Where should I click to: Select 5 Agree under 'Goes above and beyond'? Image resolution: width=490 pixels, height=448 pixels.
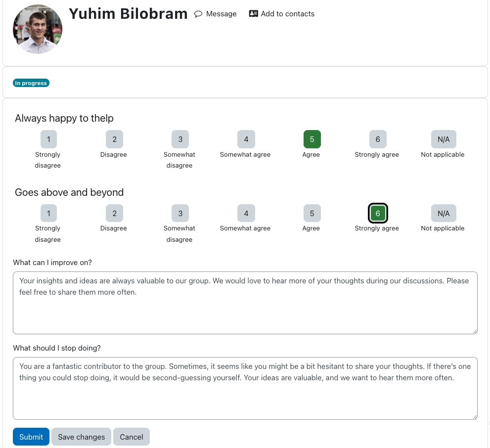point(312,214)
